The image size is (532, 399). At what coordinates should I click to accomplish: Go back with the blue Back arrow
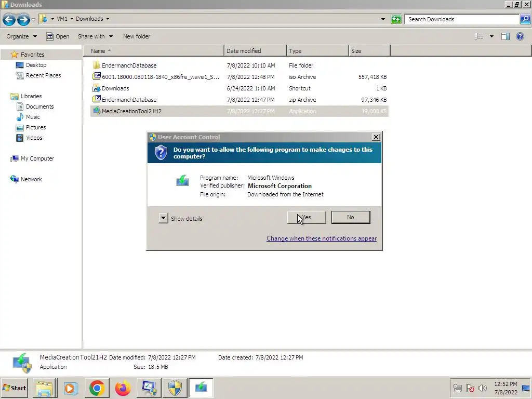(x=9, y=19)
